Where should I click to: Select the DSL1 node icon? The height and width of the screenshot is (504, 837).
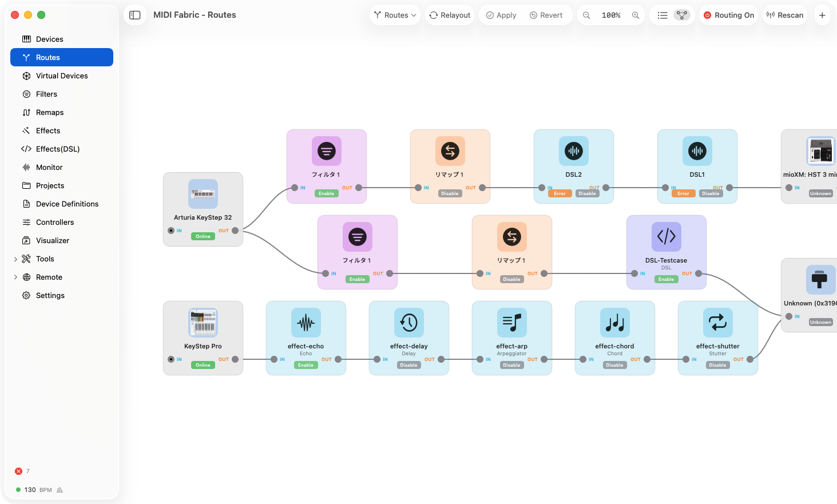(697, 151)
